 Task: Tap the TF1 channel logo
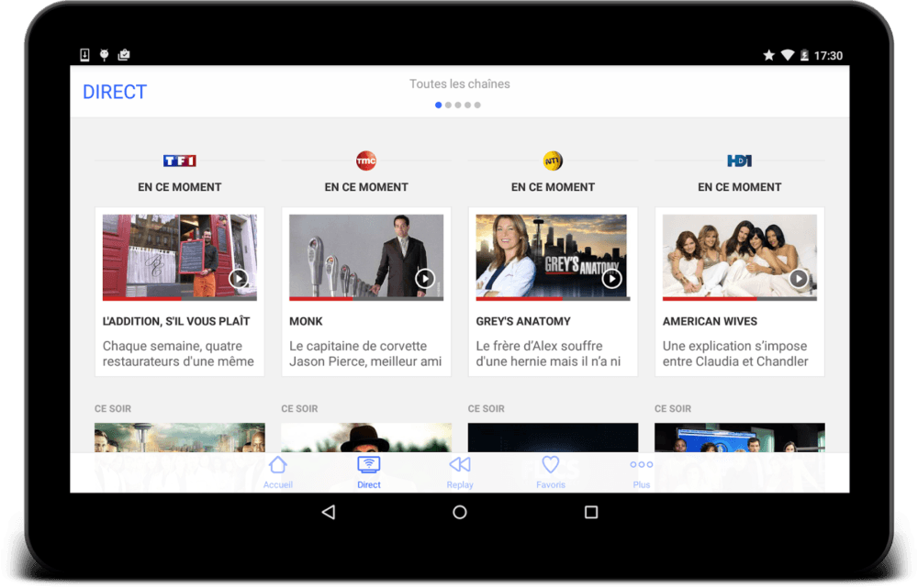(x=180, y=161)
